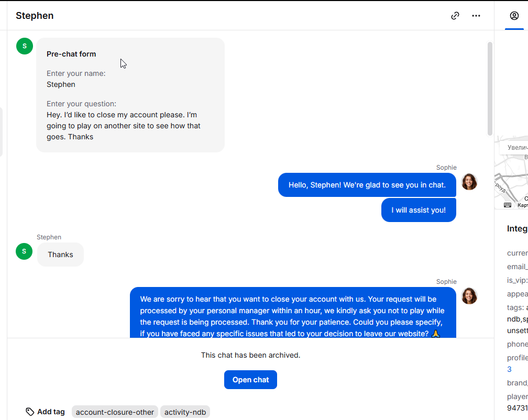
Task: Open the blue profile link number 3
Action: pyautogui.click(x=509, y=369)
